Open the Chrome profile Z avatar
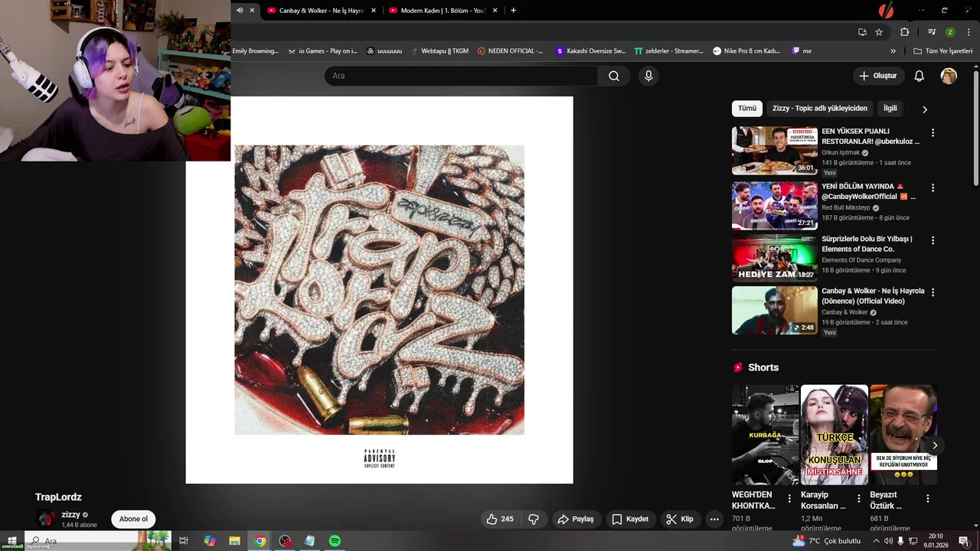This screenshot has width=980, height=551. pos(950,32)
